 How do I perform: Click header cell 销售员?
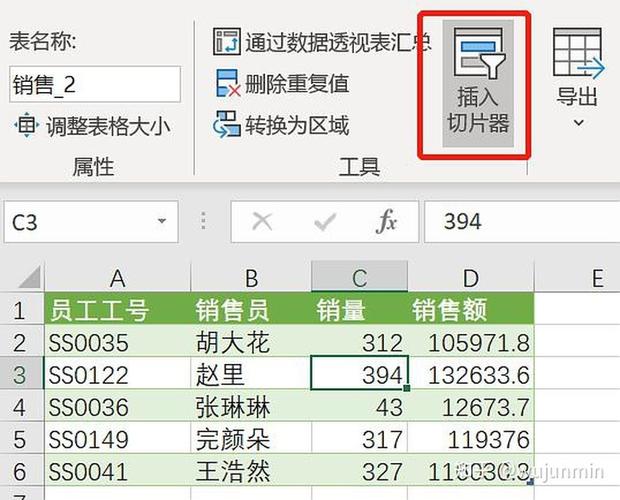click(251, 309)
